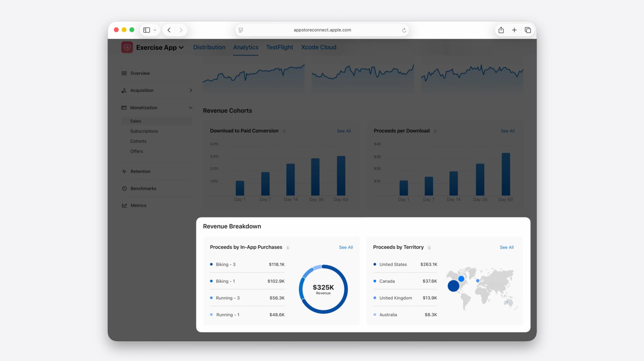This screenshot has height=361, width=644.
Task: Show tab overview icon
Action: pos(528,30)
